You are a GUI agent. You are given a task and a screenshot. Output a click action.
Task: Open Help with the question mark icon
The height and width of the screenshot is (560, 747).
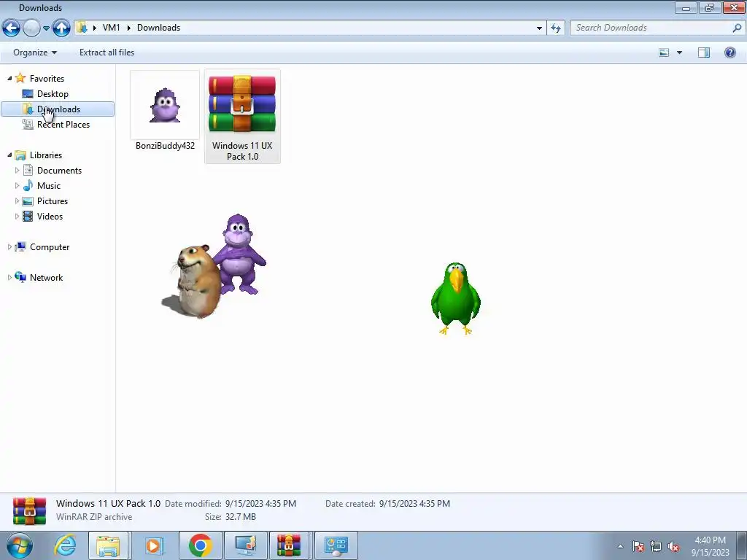tap(729, 52)
